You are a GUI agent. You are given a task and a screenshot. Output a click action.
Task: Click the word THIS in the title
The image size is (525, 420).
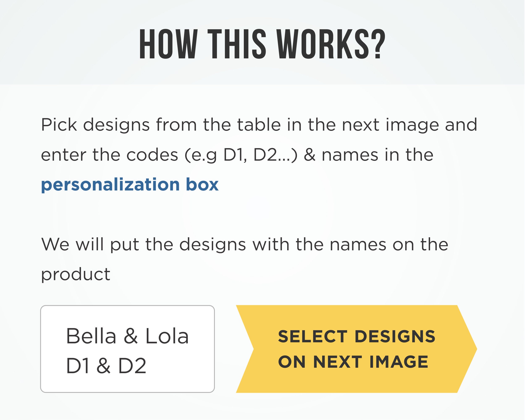click(x=237, y=44)
